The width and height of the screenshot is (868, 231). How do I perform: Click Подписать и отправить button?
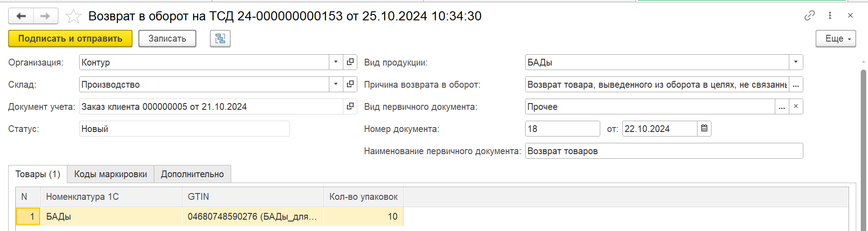(x=70, y=38)
